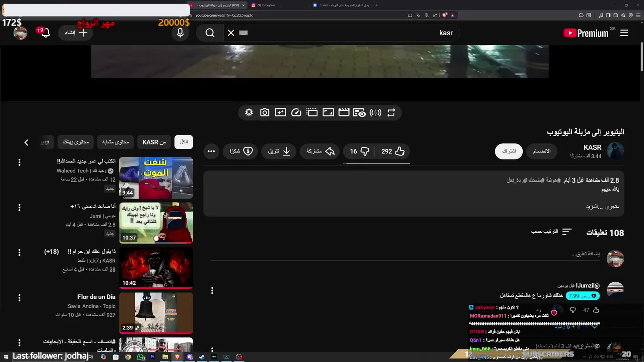
Task: Open the 10:42 red mask video thumbnail
Action: point(156,267)
